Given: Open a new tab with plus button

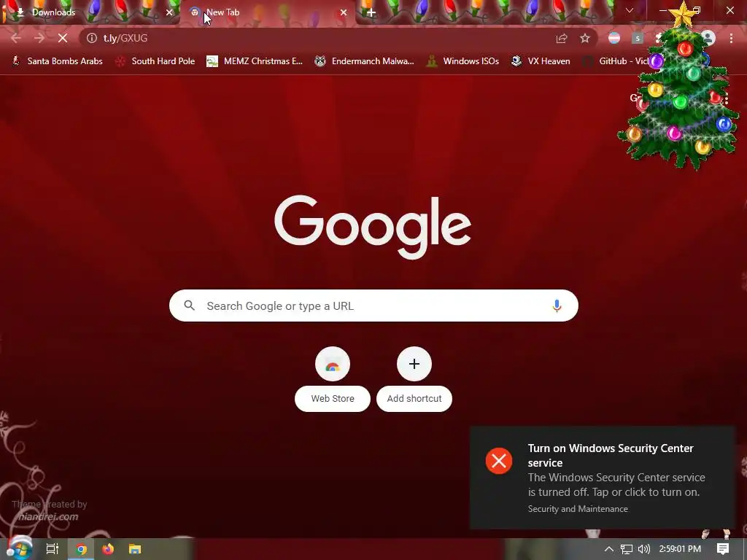Looking at the screenshot, I should (x=371, y=12).
